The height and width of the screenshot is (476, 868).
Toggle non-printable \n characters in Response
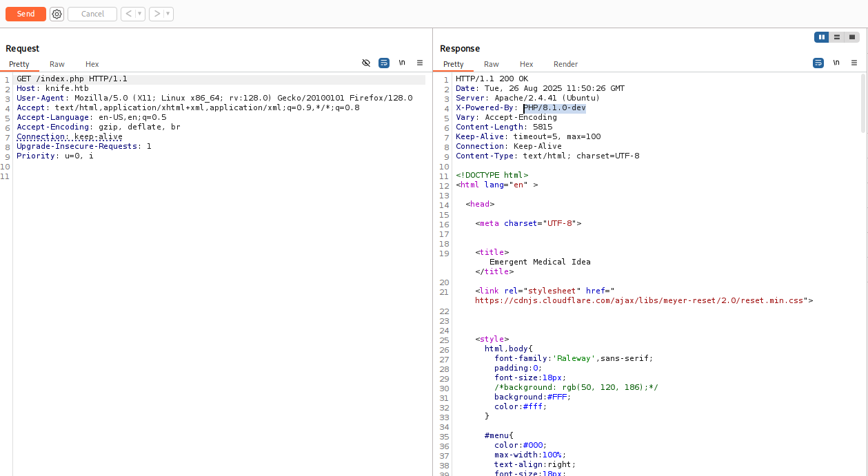tap(836, 63)
